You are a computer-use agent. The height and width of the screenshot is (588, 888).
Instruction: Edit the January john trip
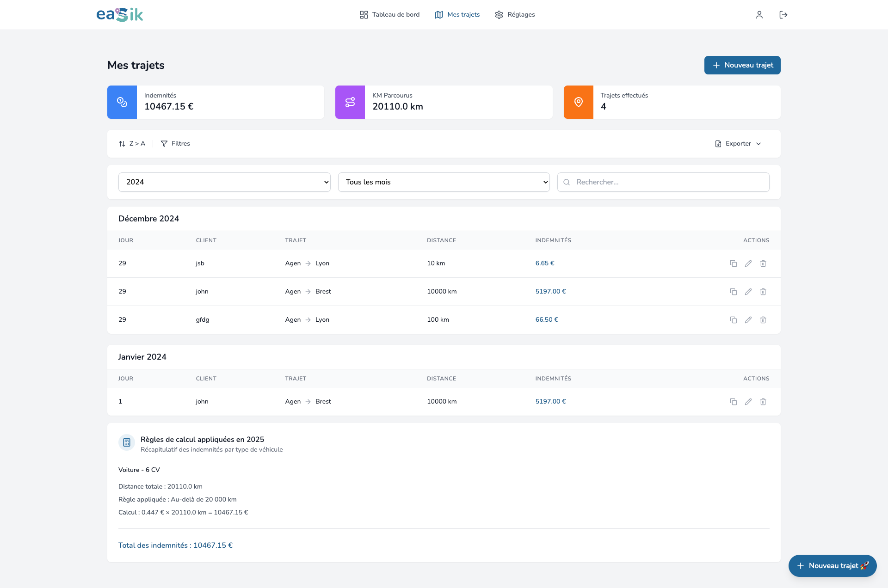(748, 402)
